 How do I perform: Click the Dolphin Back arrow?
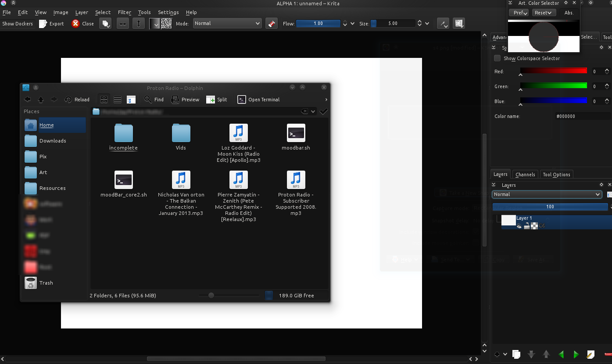pyautogui.click(x=27, y=100)
